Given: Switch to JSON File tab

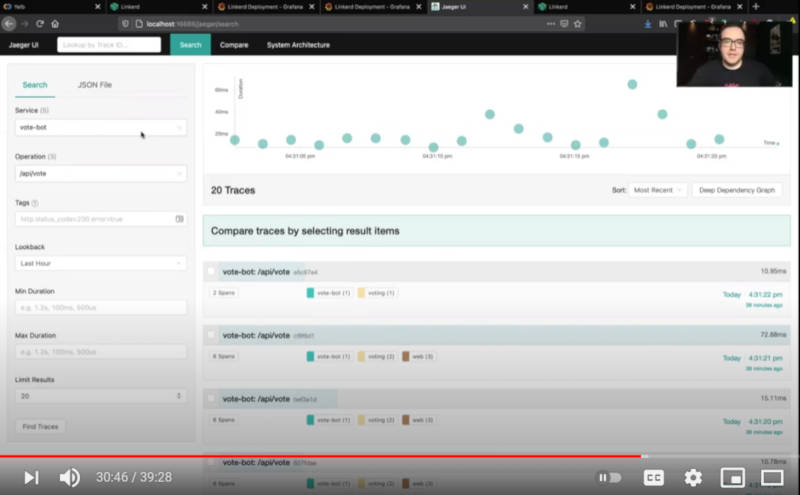Looking at the screenshot, I should point(95,85).
